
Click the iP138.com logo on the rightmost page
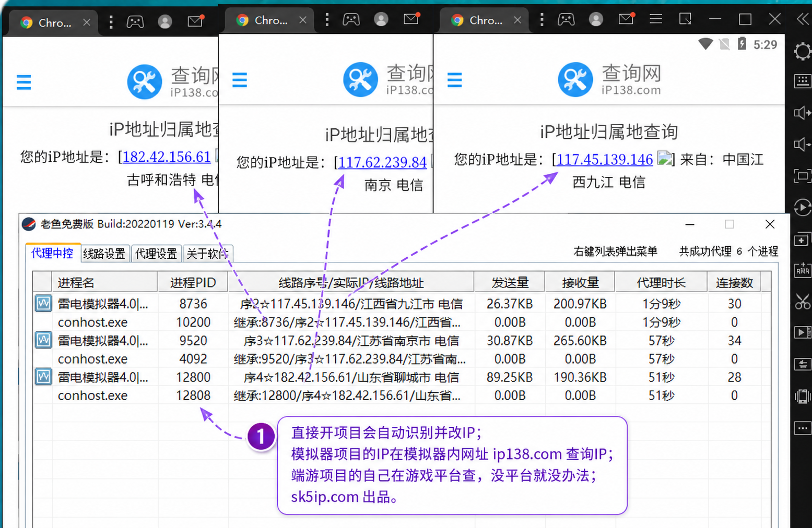tap(609, 80)
